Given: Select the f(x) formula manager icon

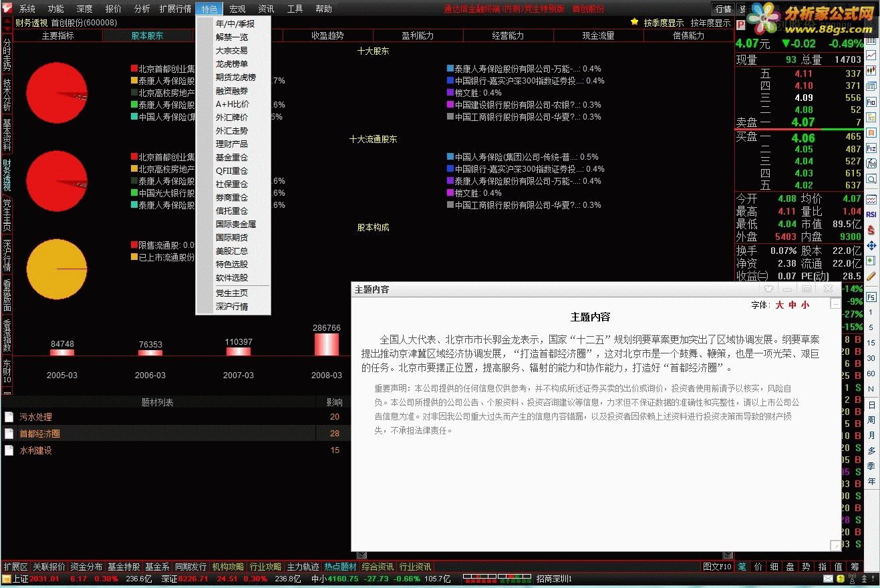Looking at the screenshot, I should point(871,163).
